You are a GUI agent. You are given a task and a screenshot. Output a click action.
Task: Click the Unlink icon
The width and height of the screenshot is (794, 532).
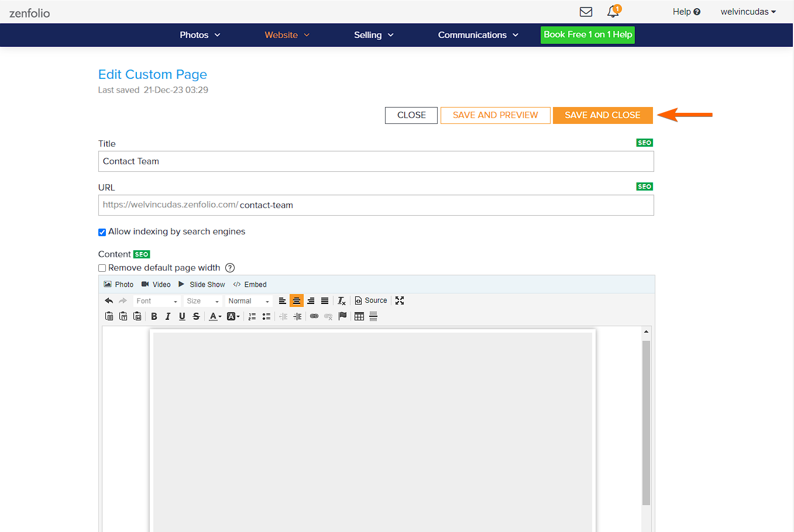click(x=328, y=316)
